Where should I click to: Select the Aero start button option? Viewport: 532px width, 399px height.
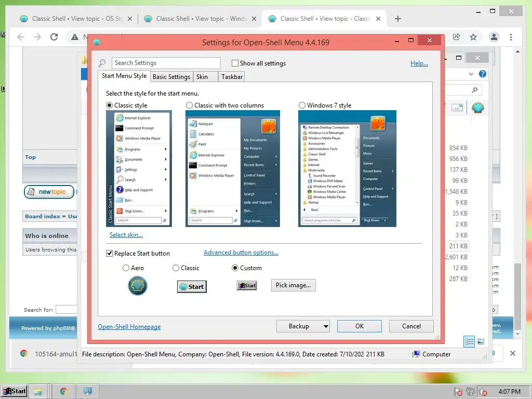pos(126,268)
